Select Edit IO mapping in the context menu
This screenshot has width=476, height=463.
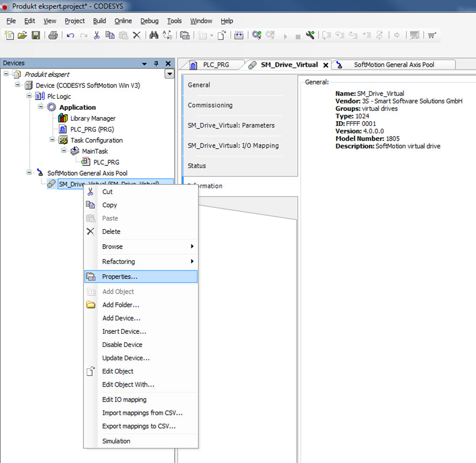(x=141, y=399)
